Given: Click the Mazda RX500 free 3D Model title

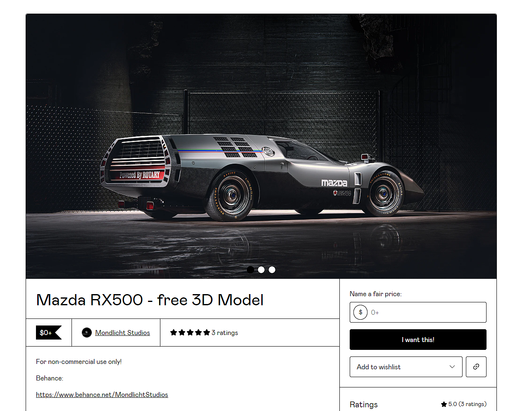Looking at the screenshot, I should pyautogui.click(x=150, y=300).
